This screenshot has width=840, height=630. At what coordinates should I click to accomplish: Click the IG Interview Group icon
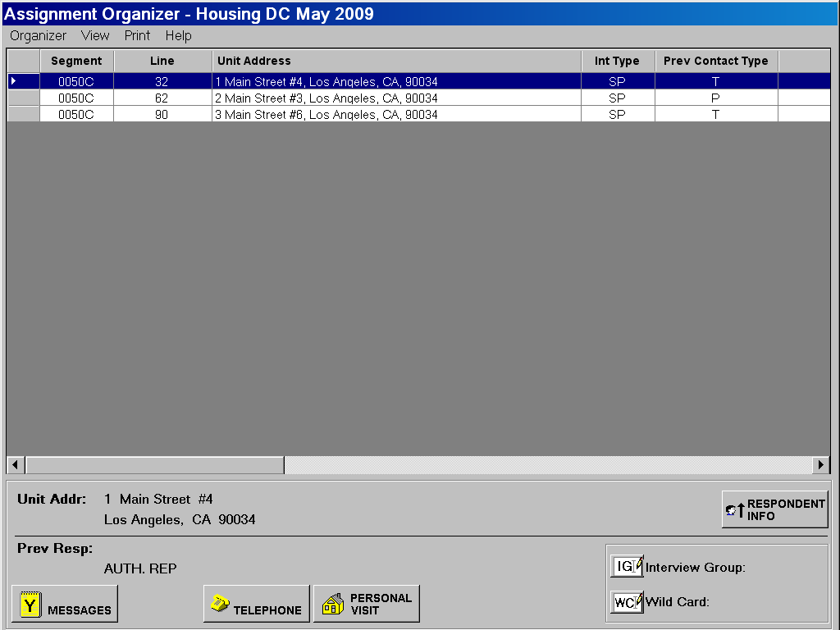[627, 566]
